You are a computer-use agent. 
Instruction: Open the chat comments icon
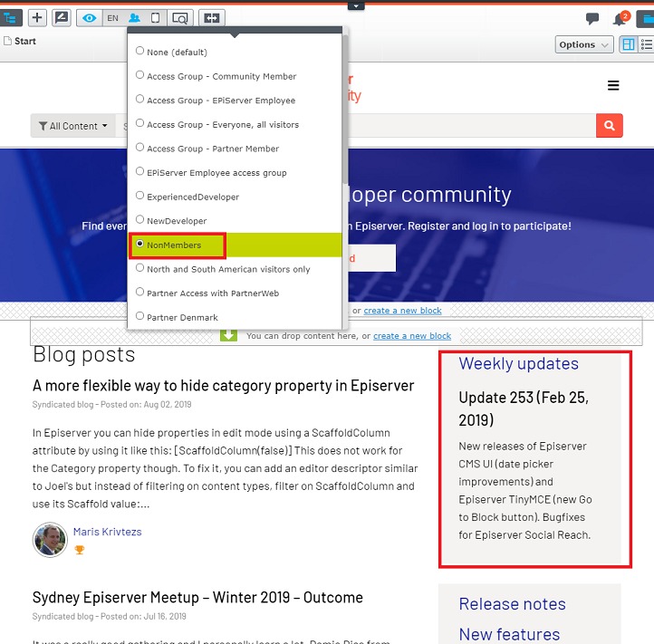(x=592, y=19)
